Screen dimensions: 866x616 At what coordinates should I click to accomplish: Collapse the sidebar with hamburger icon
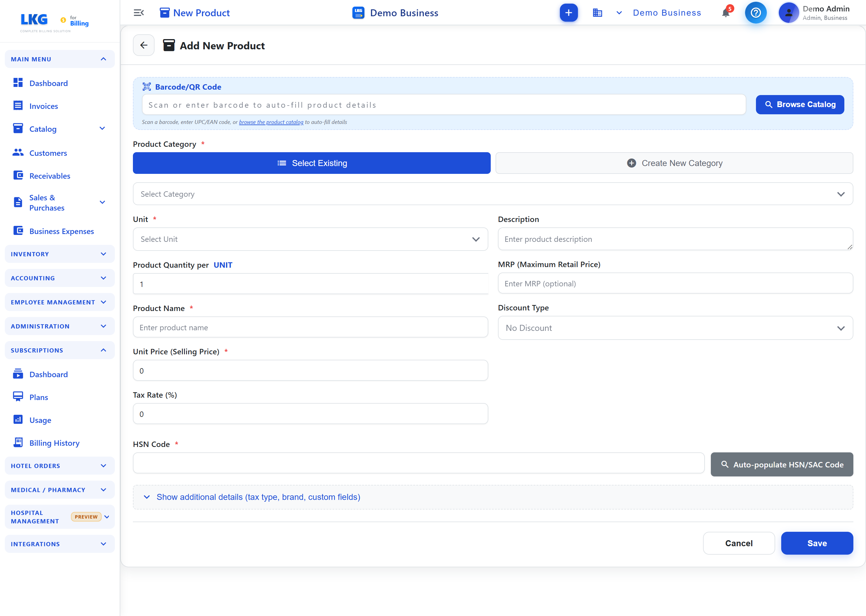pyautogui.click(x=139, y=13)
